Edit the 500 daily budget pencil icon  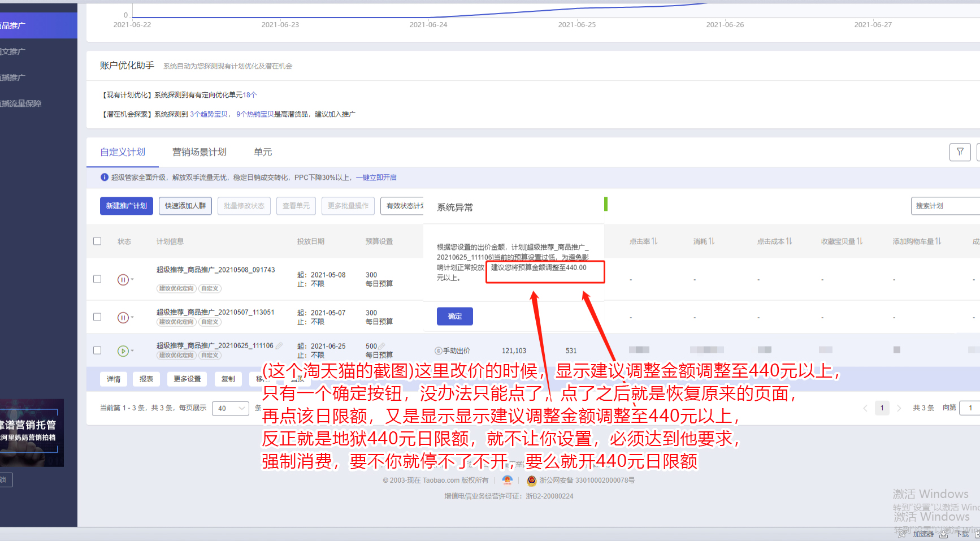pos(382,346)
